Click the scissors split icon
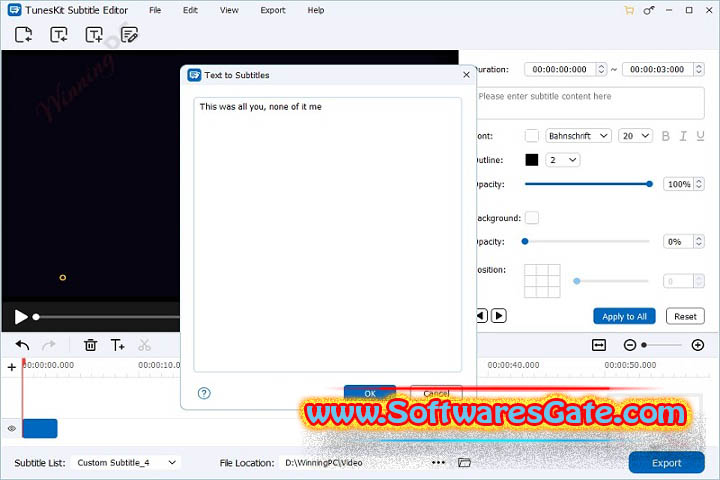 click(144, 345)
